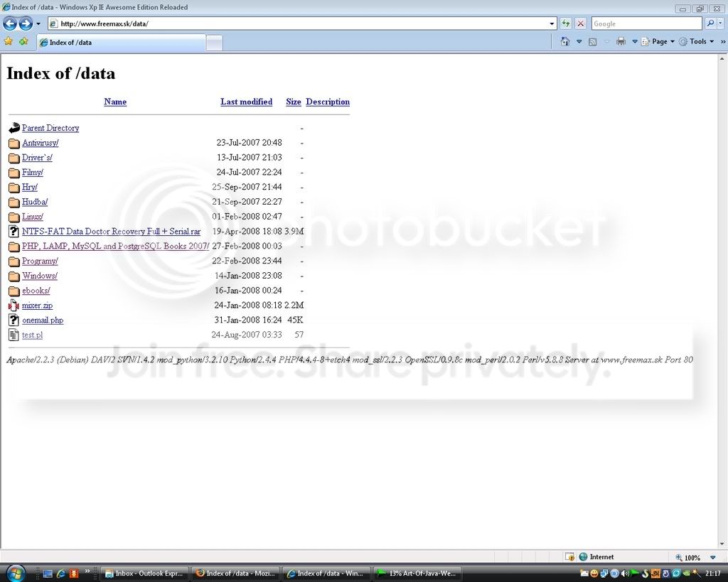728x582 pixels.
Task: Open the Hudba/ folder link
Action: 35,202
